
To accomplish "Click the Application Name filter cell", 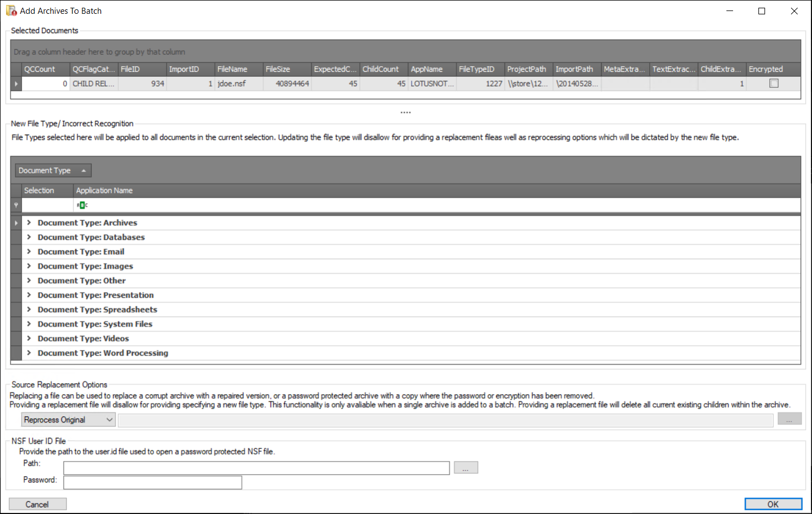I will pos(436,205).
